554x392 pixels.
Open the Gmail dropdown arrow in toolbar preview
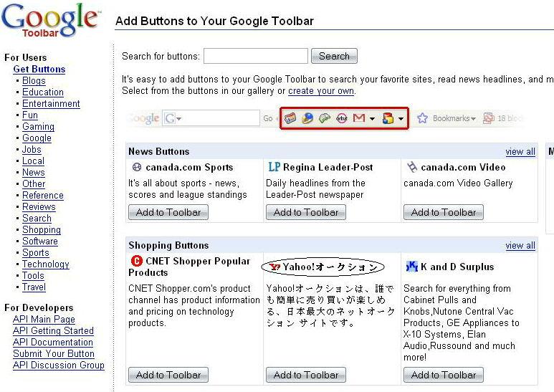pos(372,119)
